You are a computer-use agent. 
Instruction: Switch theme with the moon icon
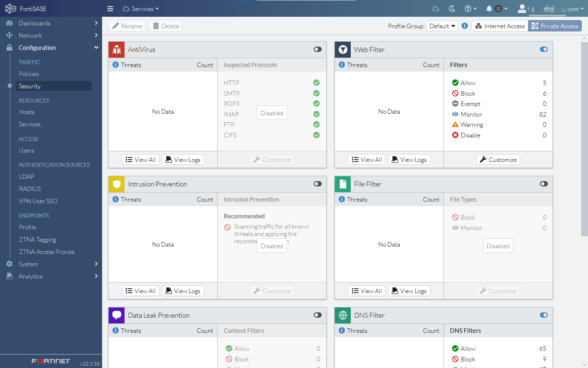click(x=452, y=9)
